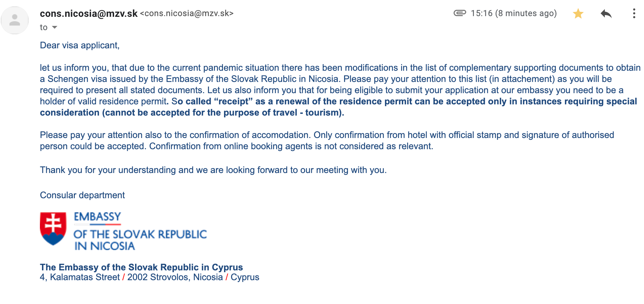Expand recipient details arrow next to "to"
Viewport: 644px width, 304px height.
(55, 27)
